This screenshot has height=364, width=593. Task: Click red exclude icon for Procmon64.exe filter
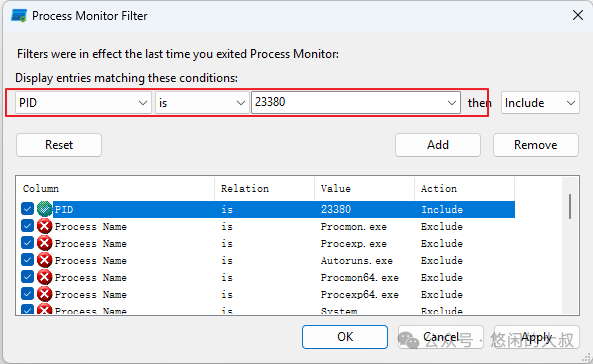[x=45, y=277]
